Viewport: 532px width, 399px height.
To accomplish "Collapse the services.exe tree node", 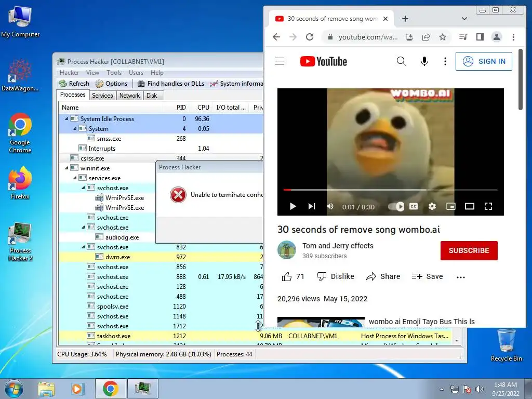I will (75, 178).
